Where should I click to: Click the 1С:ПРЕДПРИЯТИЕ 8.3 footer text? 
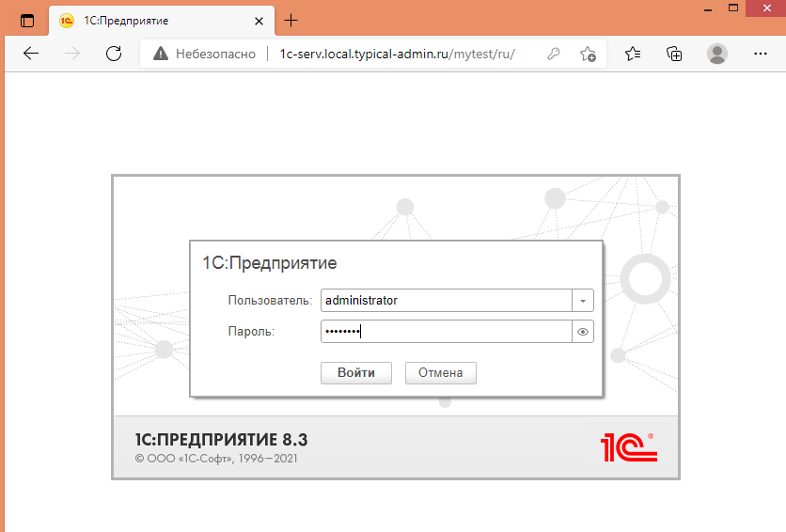pos(221,440)
